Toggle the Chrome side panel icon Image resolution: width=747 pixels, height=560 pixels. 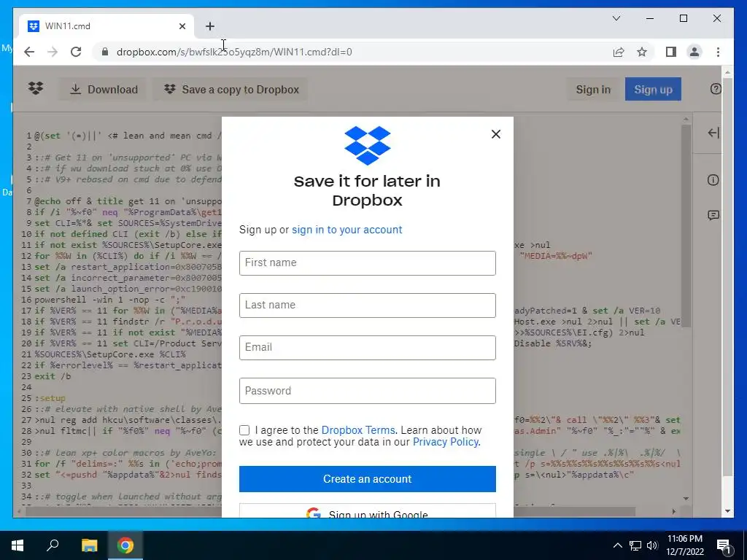tap(671, 52)
